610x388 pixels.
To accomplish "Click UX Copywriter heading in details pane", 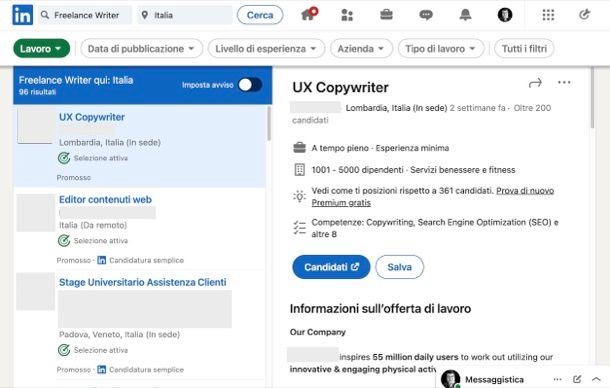I will (340, 88).
